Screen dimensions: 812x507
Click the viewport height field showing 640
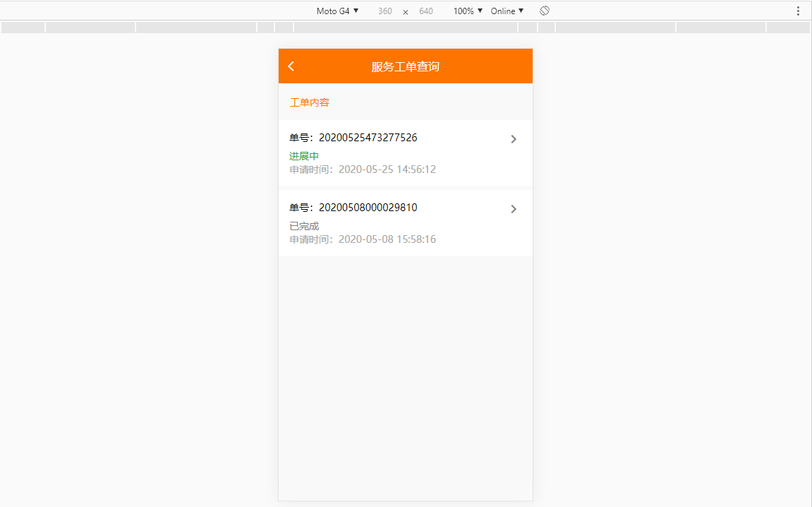426,11
